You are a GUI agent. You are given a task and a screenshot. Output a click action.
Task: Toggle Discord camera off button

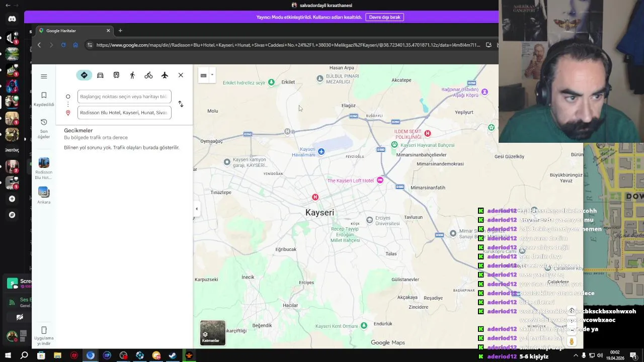click(x=20, y=317)
